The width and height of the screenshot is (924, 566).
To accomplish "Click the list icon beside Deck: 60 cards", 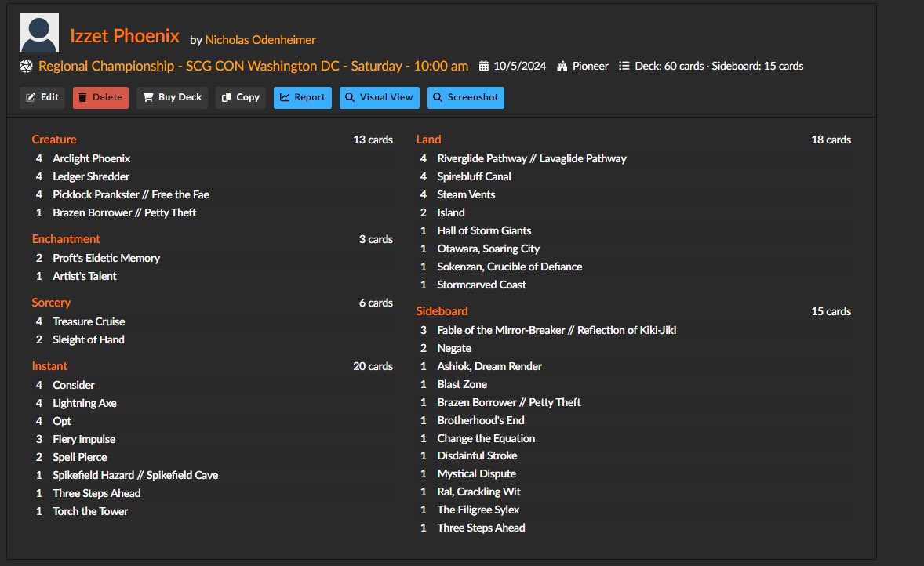I will click(624, 66).
